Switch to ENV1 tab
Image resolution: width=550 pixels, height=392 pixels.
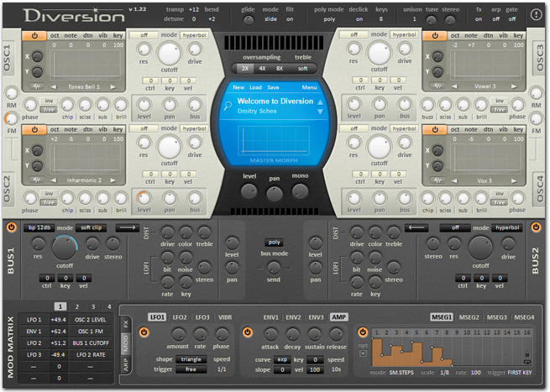[270, 317]
